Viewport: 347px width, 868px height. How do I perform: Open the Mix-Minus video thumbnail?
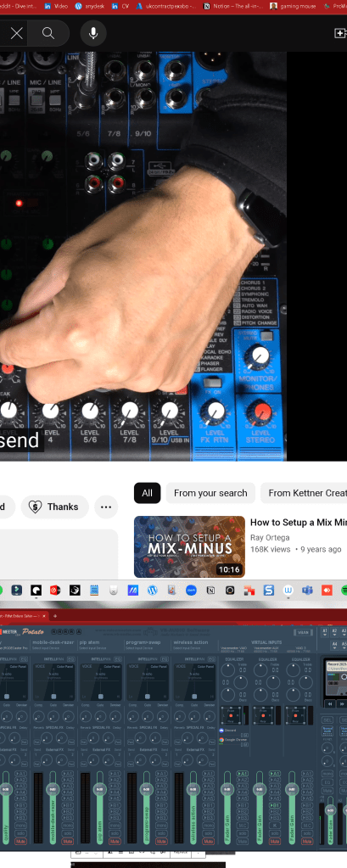(190, 547)
